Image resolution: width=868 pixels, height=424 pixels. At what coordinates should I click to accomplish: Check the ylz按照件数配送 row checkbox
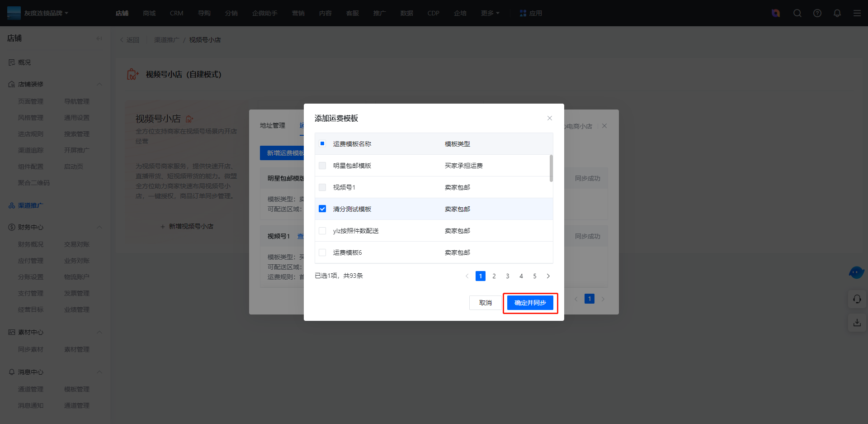pos(322,231)
